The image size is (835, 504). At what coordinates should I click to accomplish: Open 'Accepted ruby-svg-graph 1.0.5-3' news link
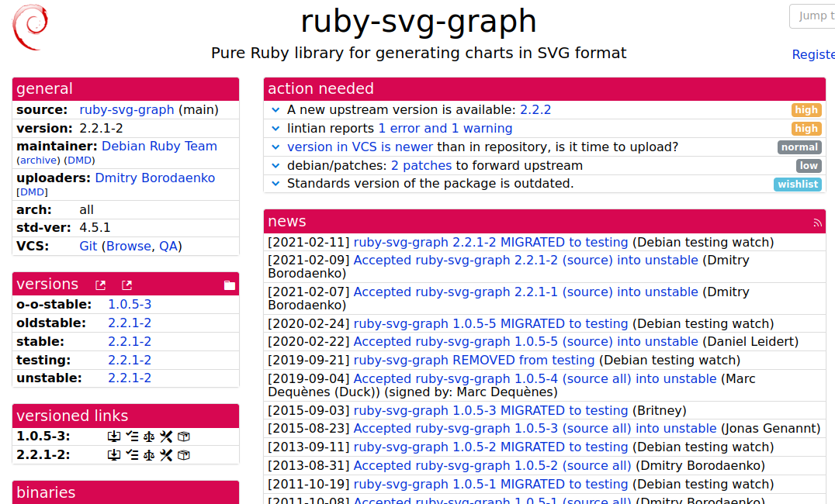[x=535, y=429]
